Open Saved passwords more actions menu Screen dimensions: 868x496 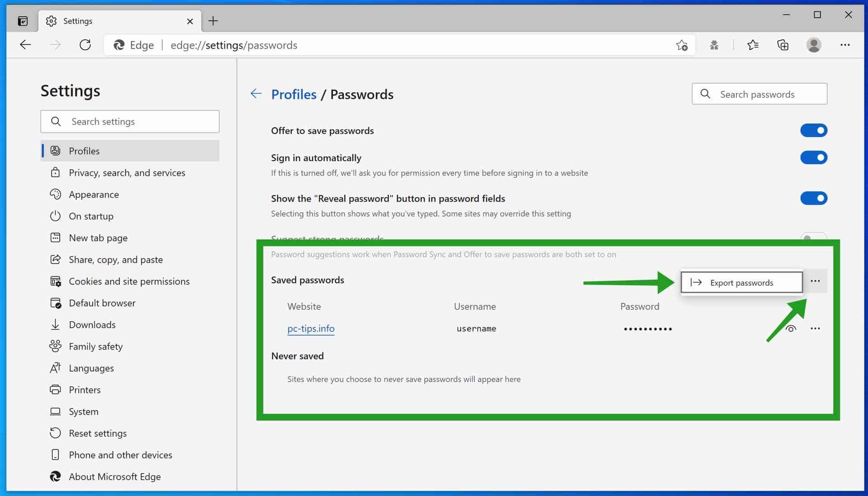[815, 281]
